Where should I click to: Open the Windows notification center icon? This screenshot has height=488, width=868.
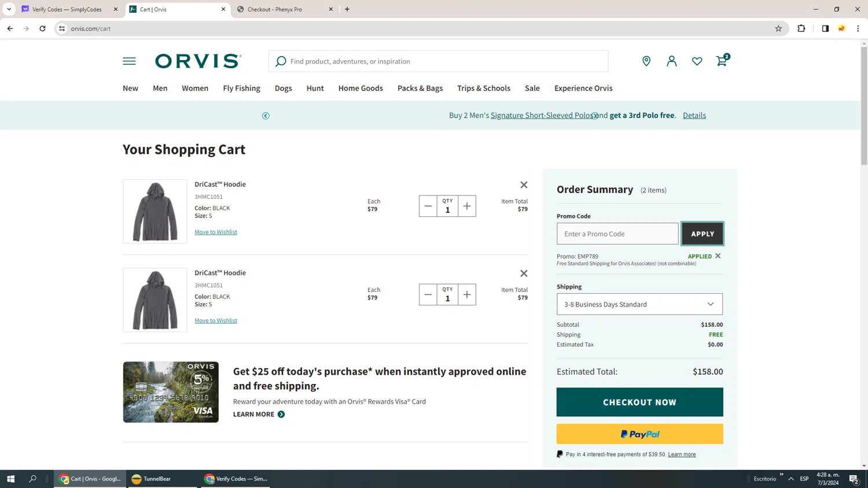point(854,479)
